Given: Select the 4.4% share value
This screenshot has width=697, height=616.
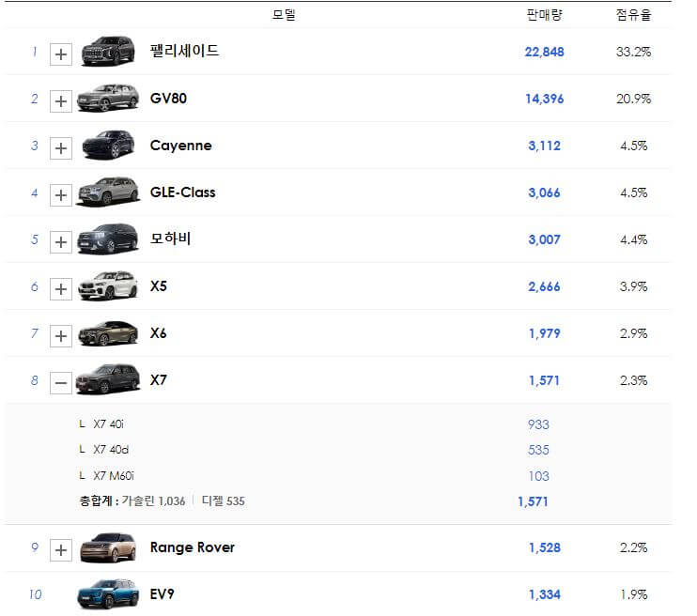Looking at the screenshot, I should (633, 240).
